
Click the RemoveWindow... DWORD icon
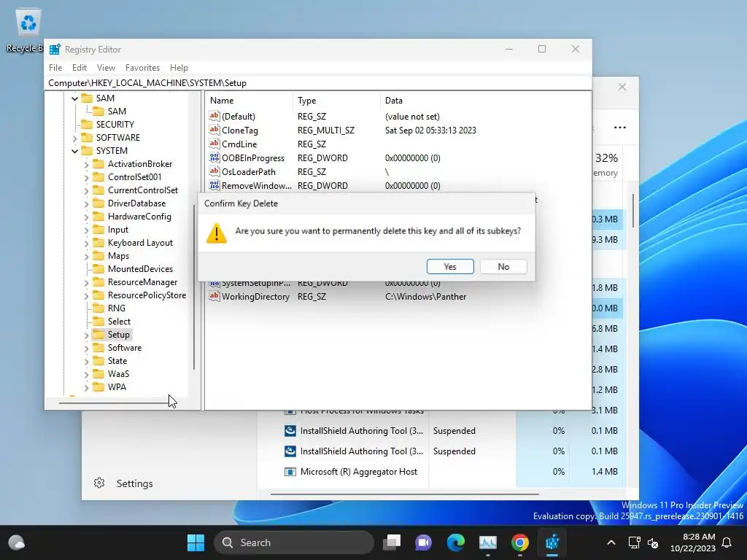214,185
